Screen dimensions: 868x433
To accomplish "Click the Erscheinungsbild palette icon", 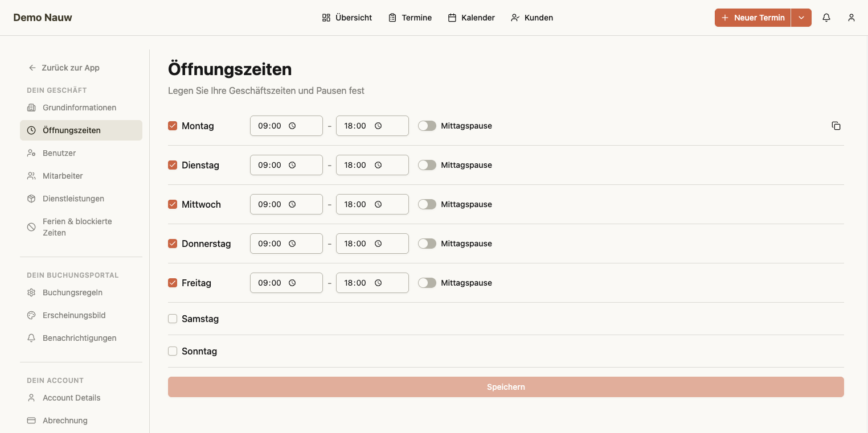I will coord(31,315).
